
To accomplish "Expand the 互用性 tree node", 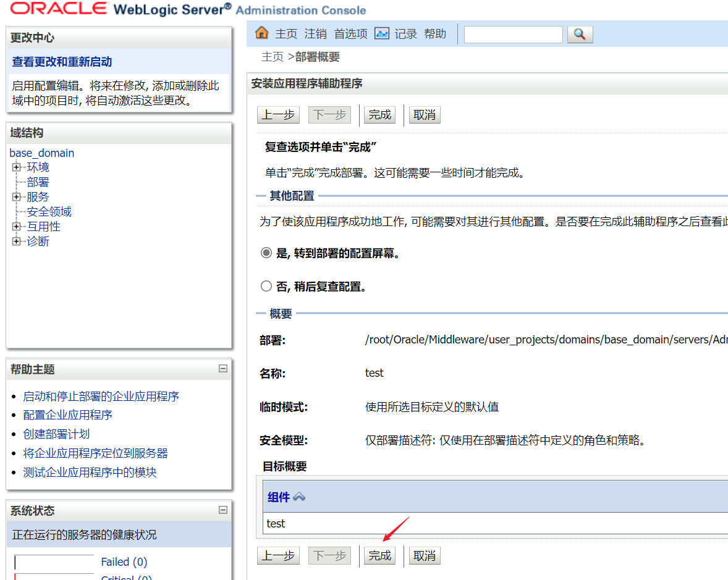I will [x=16, y=227].
